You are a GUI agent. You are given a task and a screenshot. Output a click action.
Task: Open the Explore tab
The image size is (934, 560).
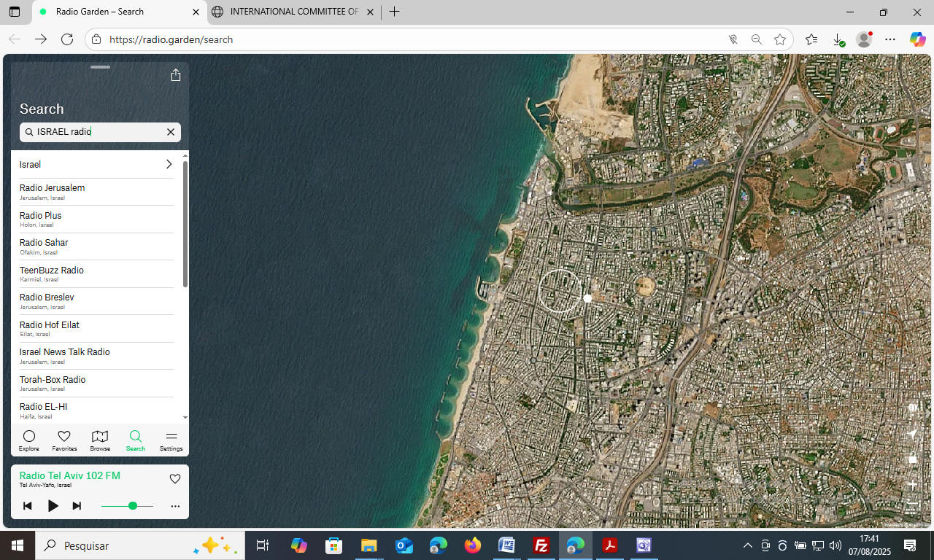(29, 440)
